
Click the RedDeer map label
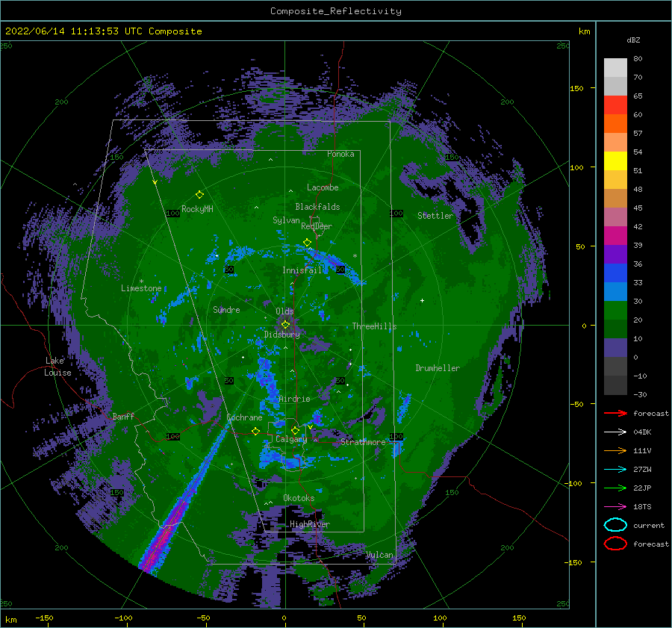(x=317, y=226)
